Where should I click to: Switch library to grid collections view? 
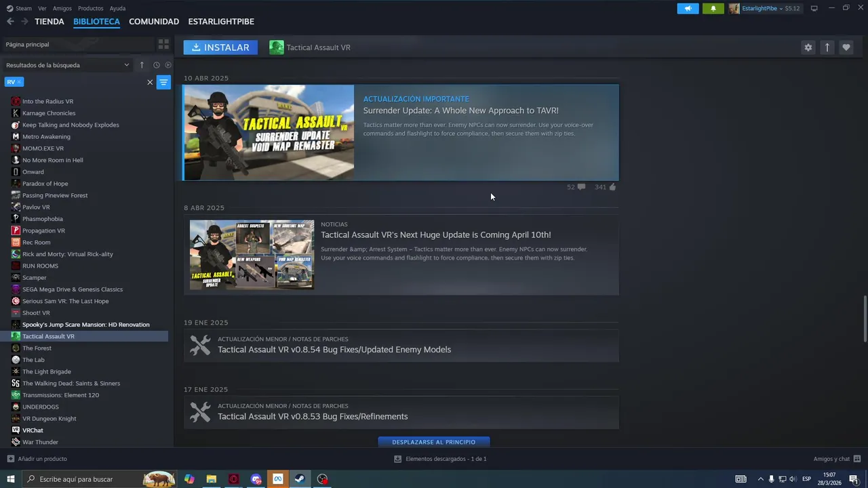tap(163, 44)
